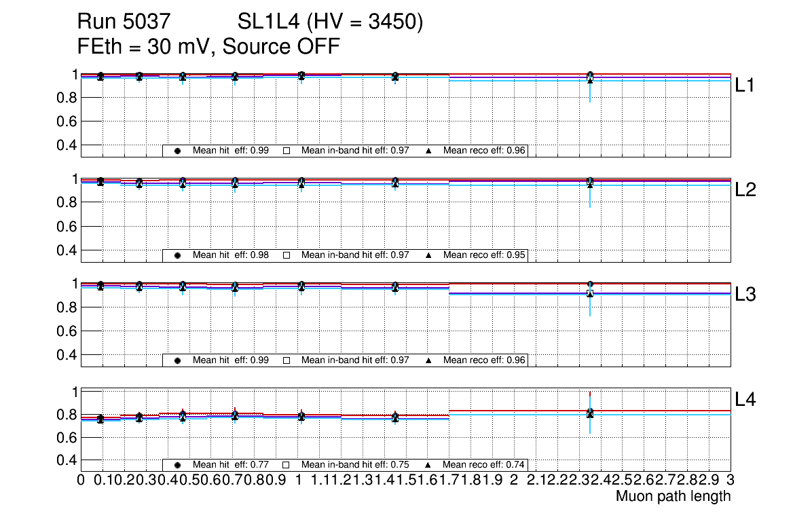The width and height of the screenshot is (812, 524).
Task: Click the triangle marker in L4 legend
Action: pyautogui.click(x=428, y=465)
